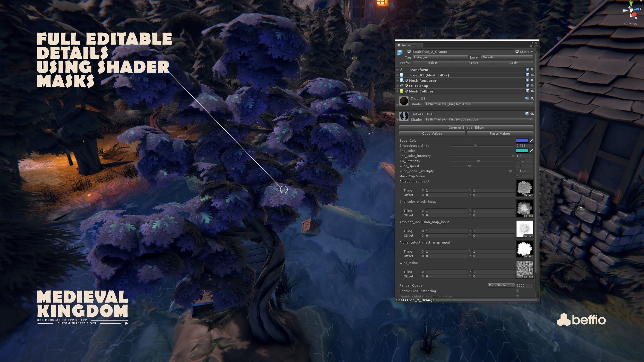The width and height of the screenshot is (644, 362).
Task: Disable the Mesh Collider component checkbox
Action: [x=407, y=91]
